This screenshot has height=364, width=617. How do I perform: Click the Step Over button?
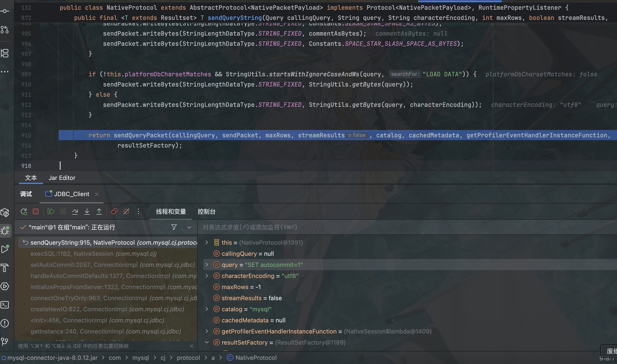[x=75, y=212]
